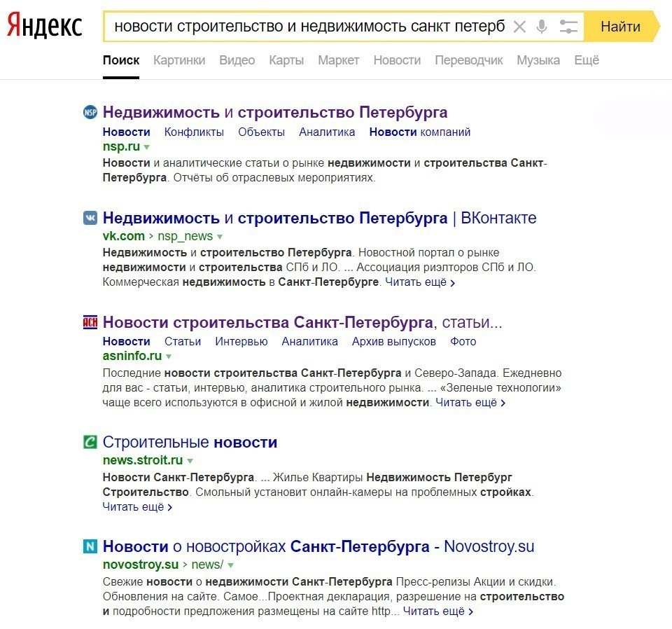Expand dropdown arrow next to asninfo.ru
Viewport: 672px width, 629px height.
click(x=169, y=357)
